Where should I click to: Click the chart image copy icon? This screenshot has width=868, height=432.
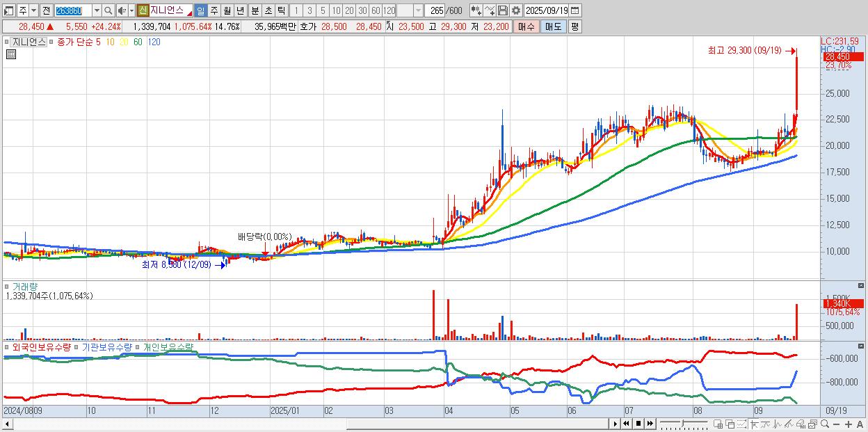(812, 424)
